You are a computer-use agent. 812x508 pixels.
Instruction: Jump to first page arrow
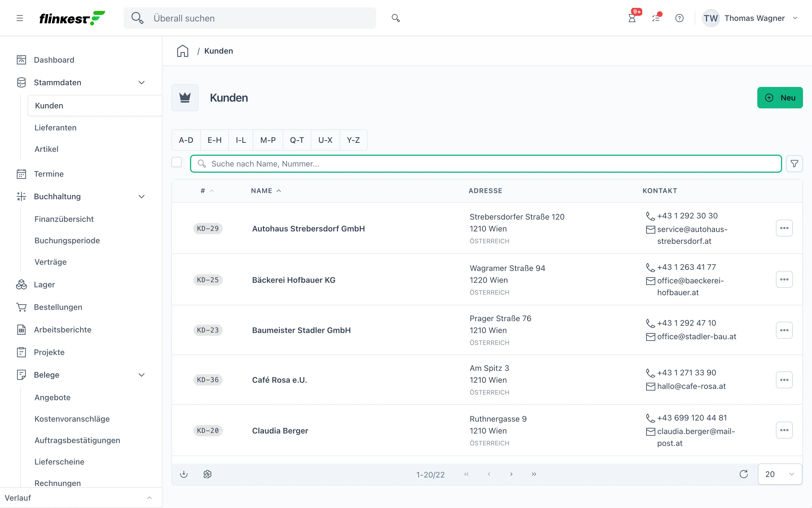pos(466,474)
